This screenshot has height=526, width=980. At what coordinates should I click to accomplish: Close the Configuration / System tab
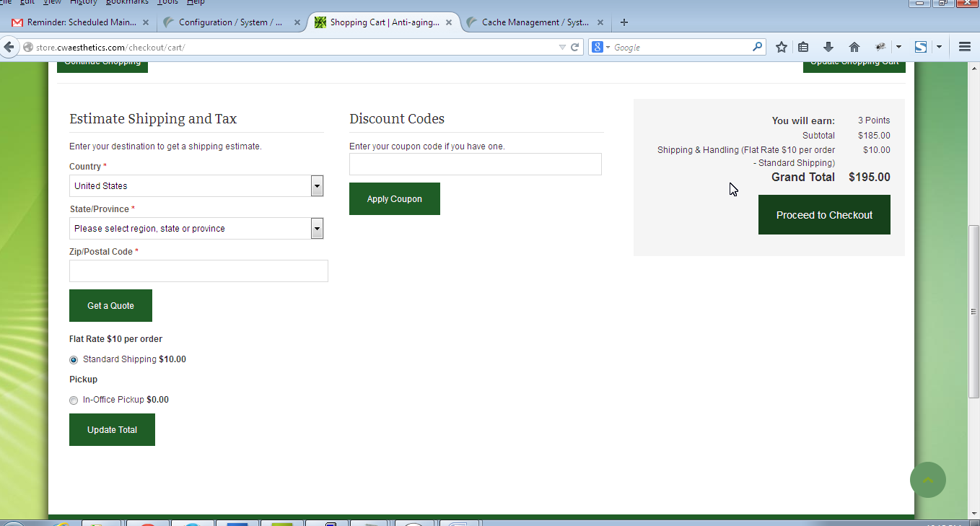297,22
